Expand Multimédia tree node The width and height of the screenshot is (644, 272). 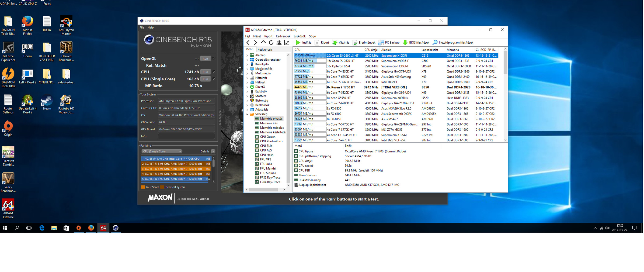click(247, 73)
